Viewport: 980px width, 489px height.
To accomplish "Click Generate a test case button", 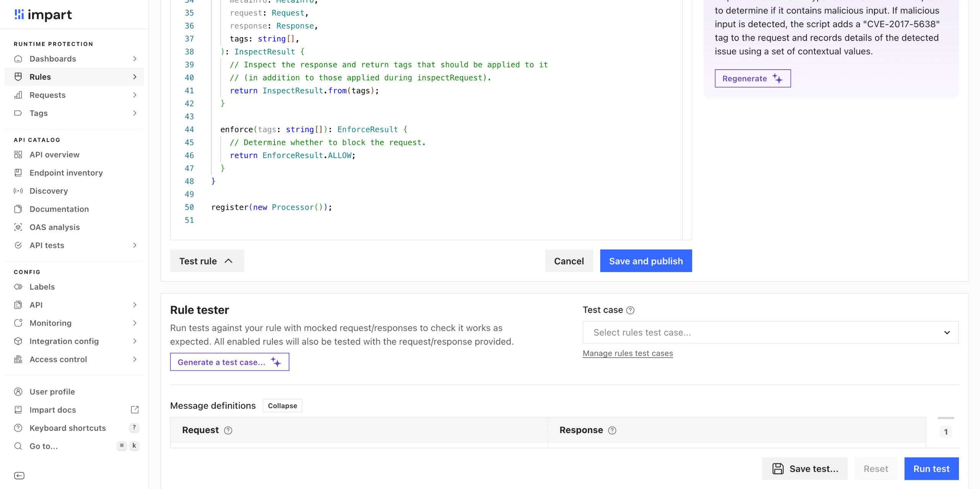I will pos(229,362).
